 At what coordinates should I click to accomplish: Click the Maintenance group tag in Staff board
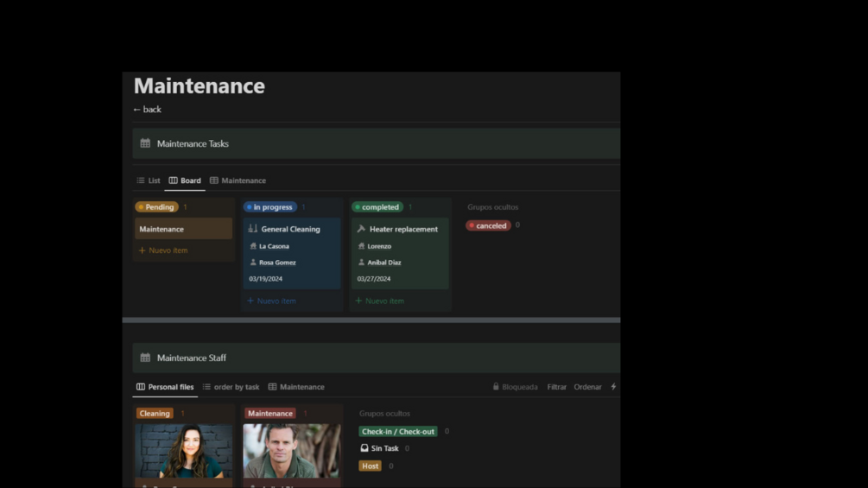coord(270,414)
